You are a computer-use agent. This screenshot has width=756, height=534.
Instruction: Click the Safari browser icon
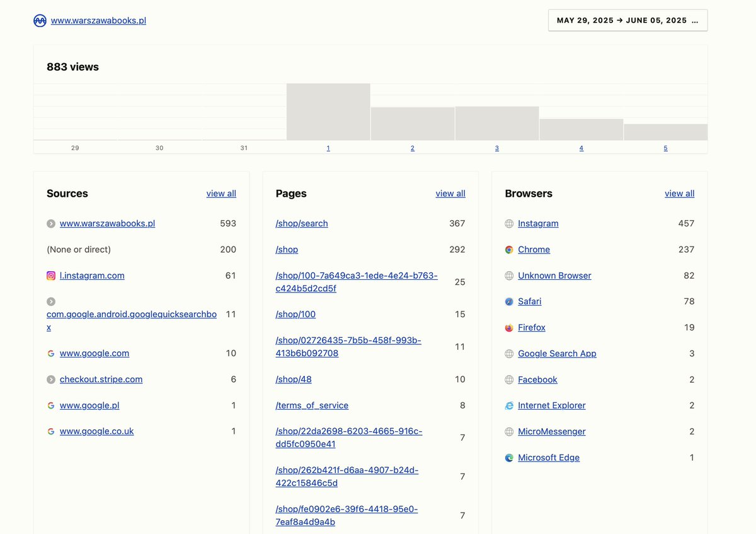tap(508, 301)
